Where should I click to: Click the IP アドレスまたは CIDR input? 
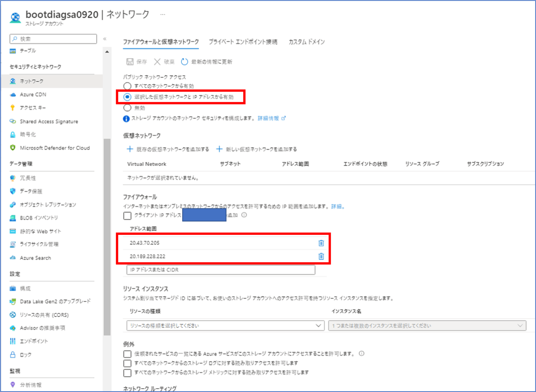(x=221, y=270)
